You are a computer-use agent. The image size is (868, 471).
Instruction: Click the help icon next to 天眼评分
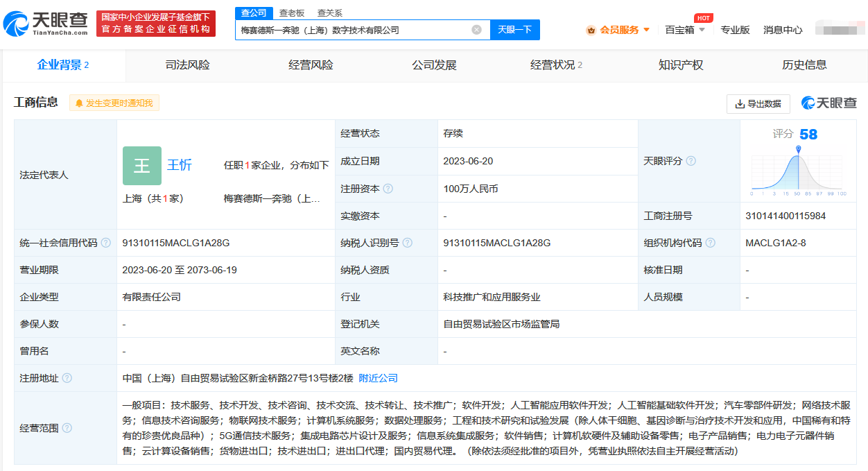pyautogui.click(x=691, y=161)
